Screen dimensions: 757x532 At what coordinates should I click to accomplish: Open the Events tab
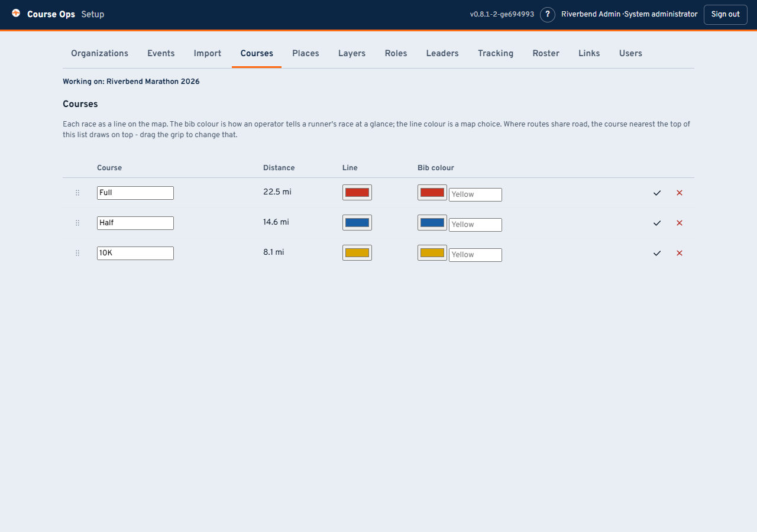click(x=161, y=53)
